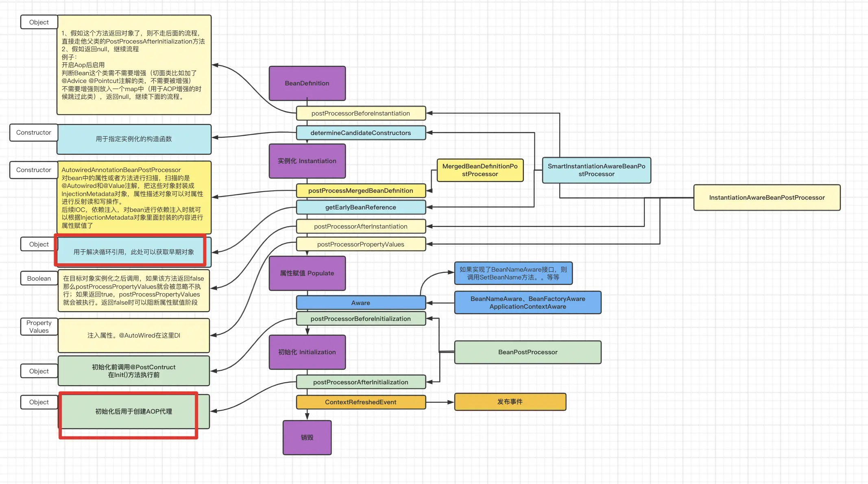The height and width of the screenshot is (484, 868).
Task: Click the 发布事件 orange box
Action: (x=510, y=402)
